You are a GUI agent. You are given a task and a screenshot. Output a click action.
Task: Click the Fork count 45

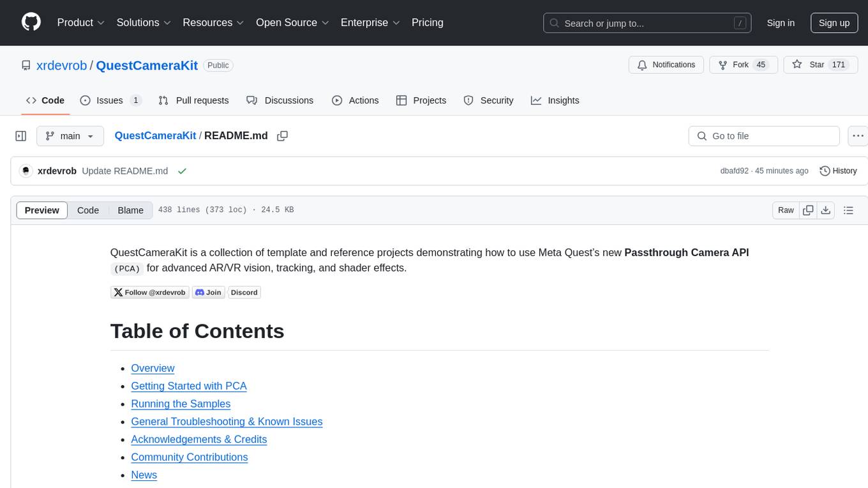pos(760,65)
